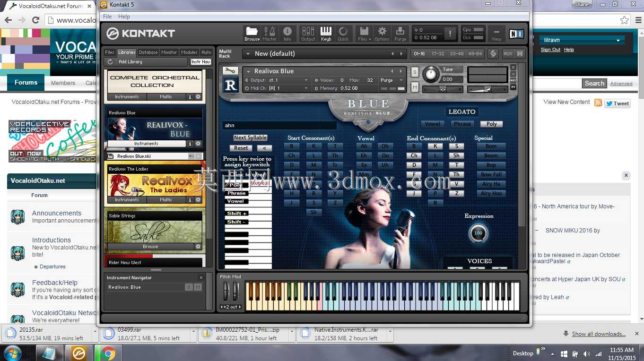Click the Realivox R instrument logo
The image size is (644, 361).
(230, 85)
